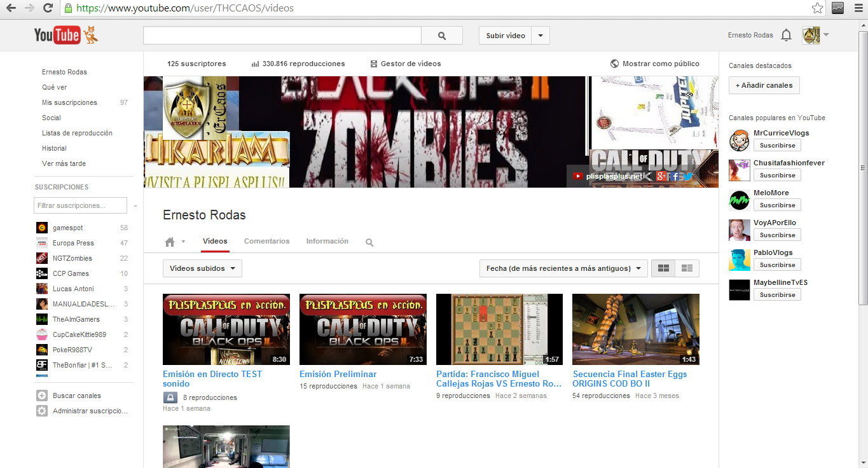Click the browser address bar URL
Viewport: 868px width, 468px height.
[x=185, y=8]
